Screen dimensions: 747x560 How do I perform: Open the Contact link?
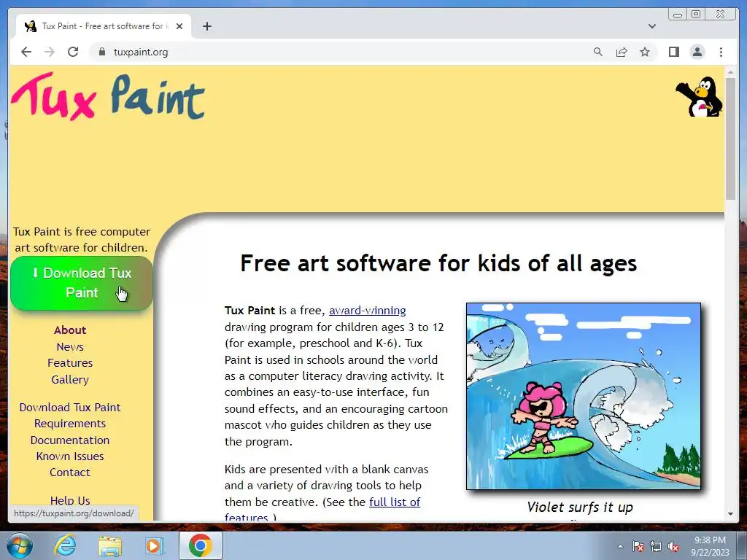point(70,472)
